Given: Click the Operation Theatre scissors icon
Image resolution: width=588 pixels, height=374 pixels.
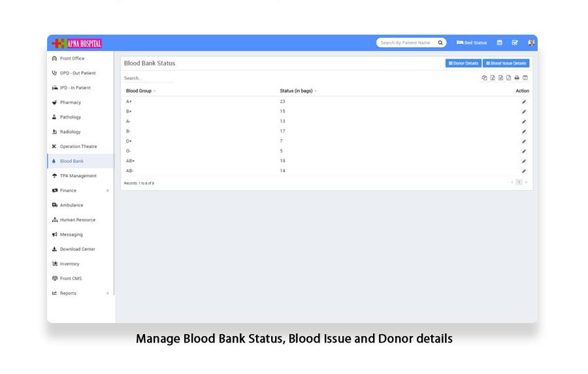Looking at the screenshot, I should coord(54,146).
